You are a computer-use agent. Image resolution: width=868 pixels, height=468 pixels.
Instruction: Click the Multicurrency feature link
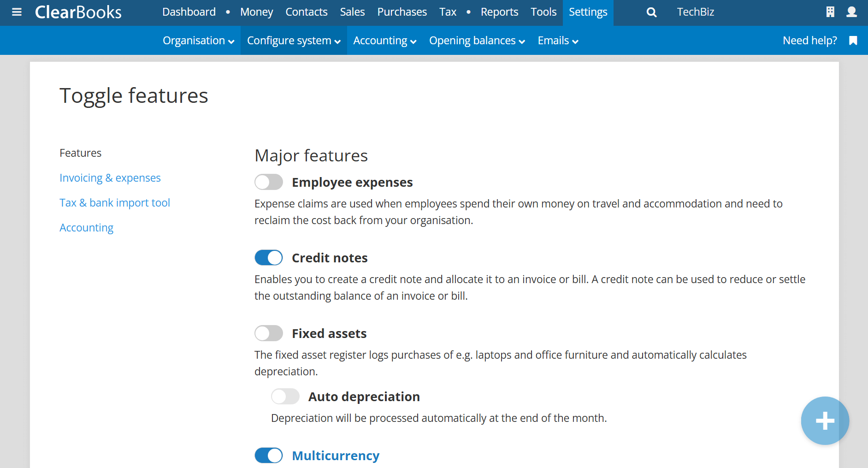(x=336, y=456)
